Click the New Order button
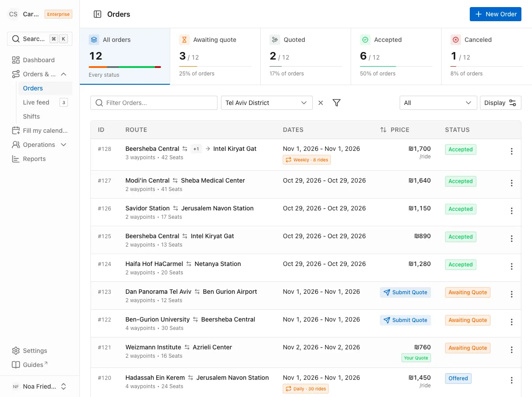Screen dimensions: 532x397 (496, 14)
